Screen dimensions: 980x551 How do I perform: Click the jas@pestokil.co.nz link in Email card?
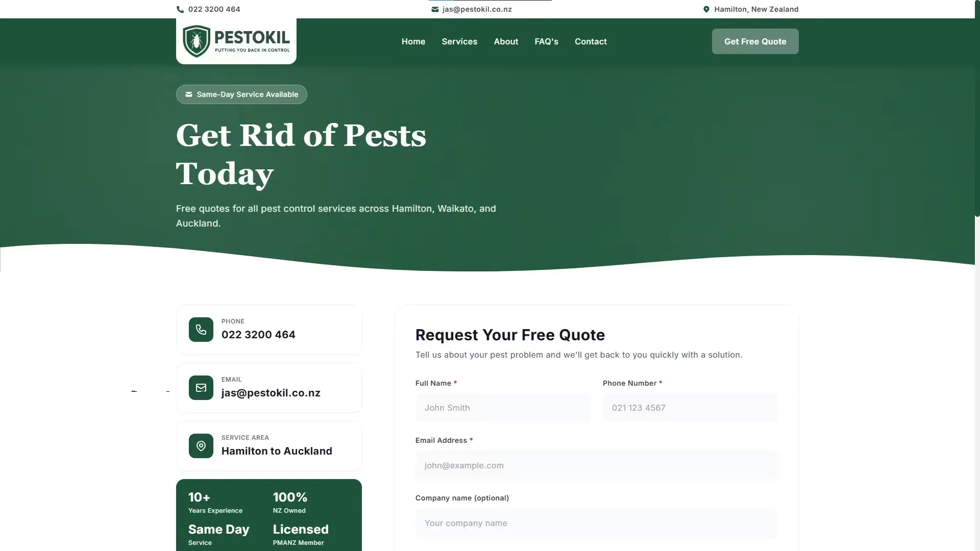coord(271,393)
